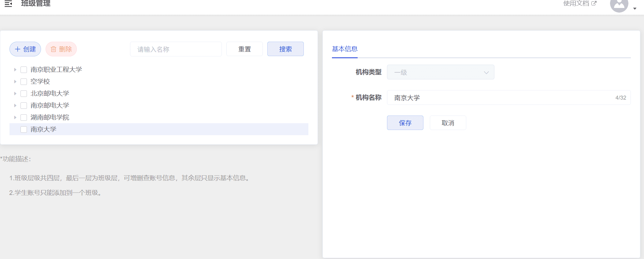The width and height of the screenshot is (644, 259).
Task: Focus the 请输入名称 search field
Action: 176,49
